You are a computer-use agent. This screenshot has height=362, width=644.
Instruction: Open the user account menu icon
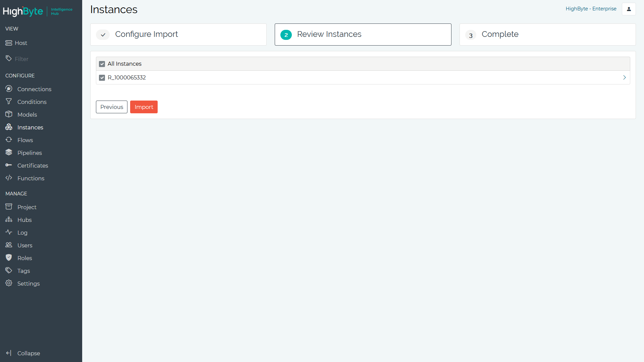coord(629,9)
